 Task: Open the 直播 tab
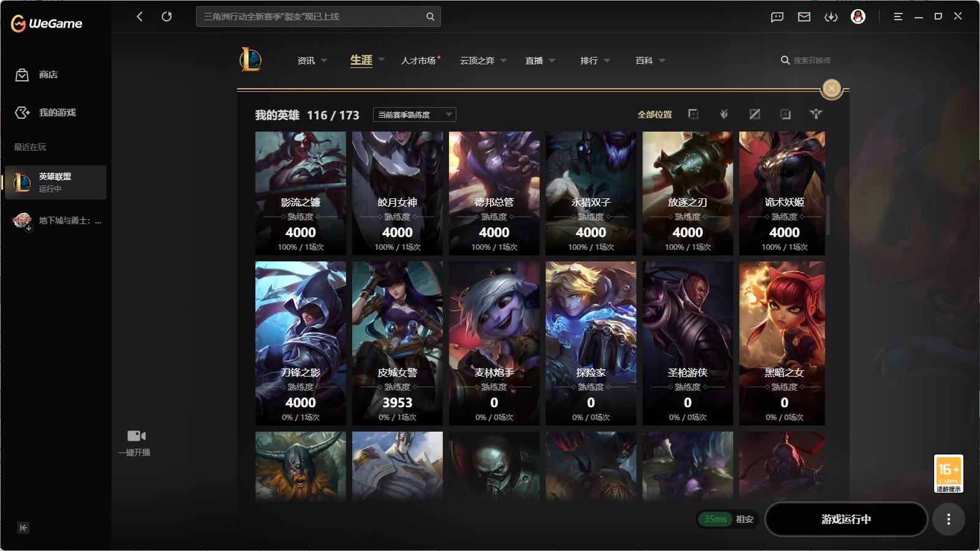click(534, 61)
